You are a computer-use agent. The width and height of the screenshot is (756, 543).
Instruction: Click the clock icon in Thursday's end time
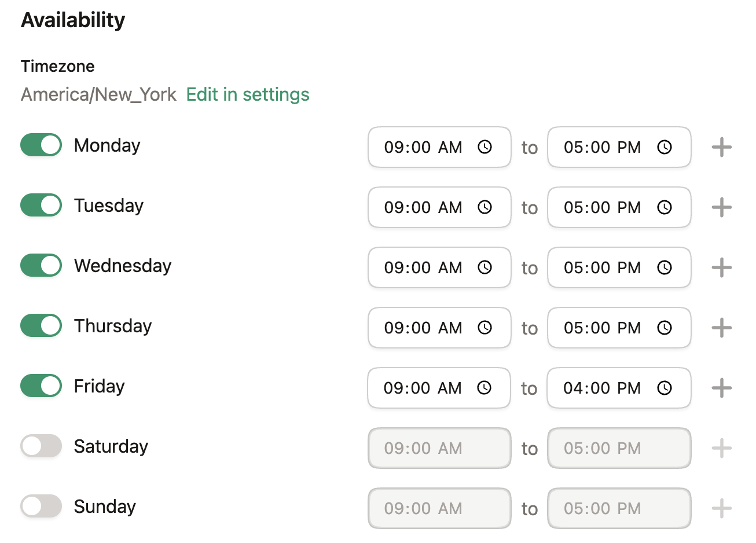(x=665, y=328)
